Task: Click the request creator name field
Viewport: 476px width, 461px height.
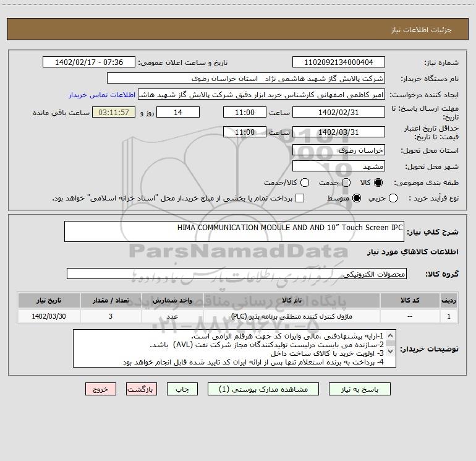Action: coord(261,95)
